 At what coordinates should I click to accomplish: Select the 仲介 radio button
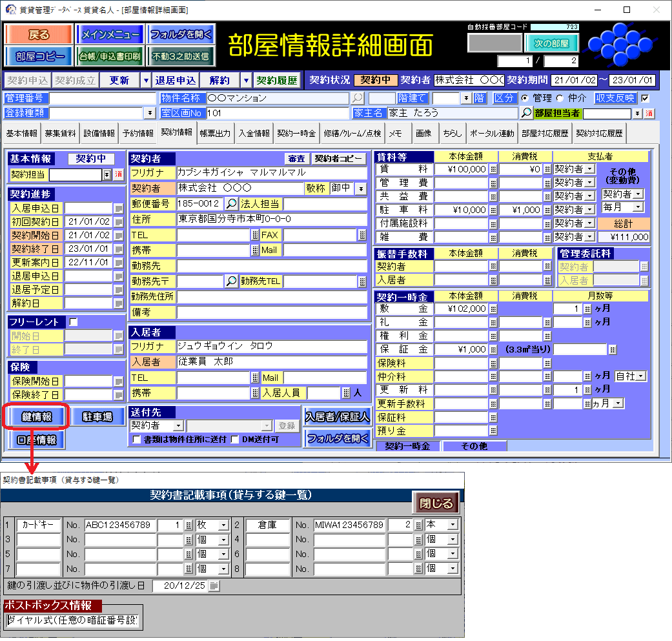(x=560, y=98)
